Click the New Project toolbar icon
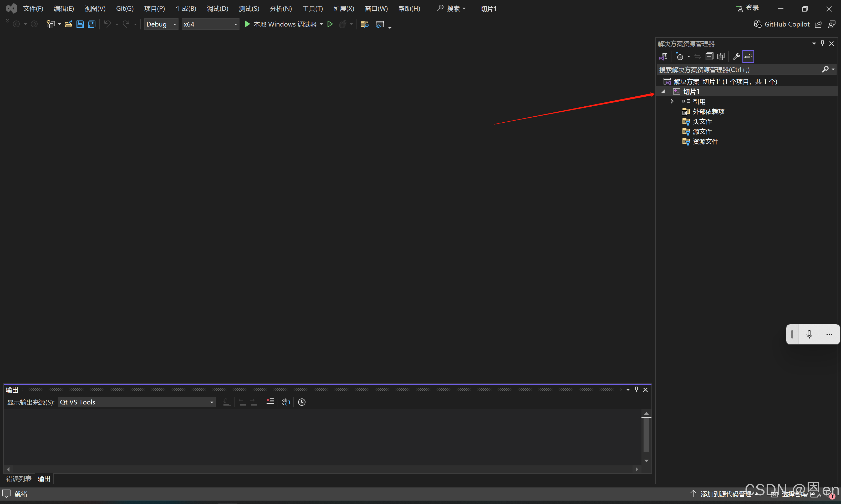Screen dimensions: 841x504 coord(51,24)
